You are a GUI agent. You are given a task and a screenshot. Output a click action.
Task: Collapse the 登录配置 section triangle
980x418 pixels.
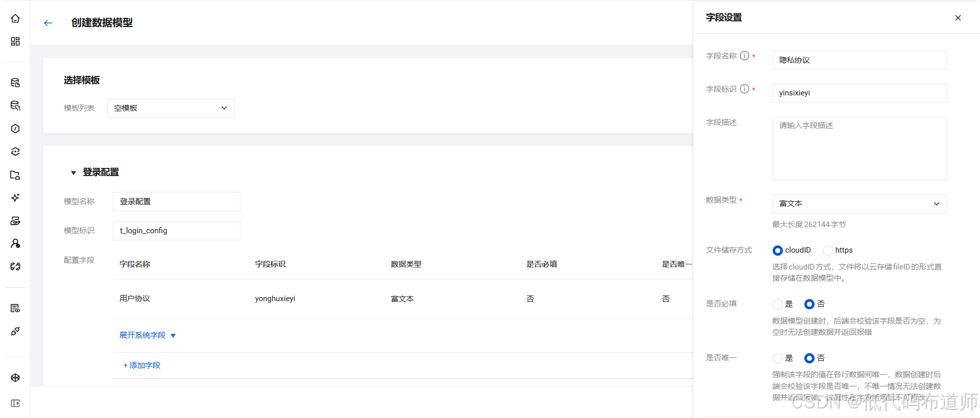click(74, 173)
